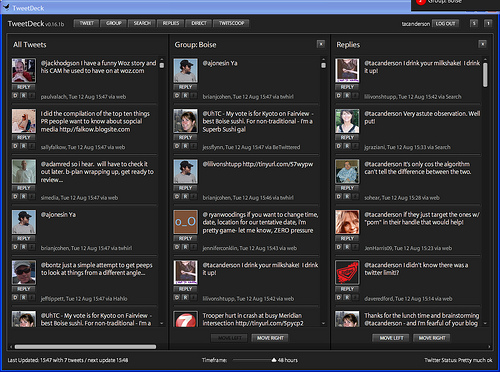Click the All Tweets vertical scrollbar thumb
This screenshot has width=500, height=372.
pos(162,65)
